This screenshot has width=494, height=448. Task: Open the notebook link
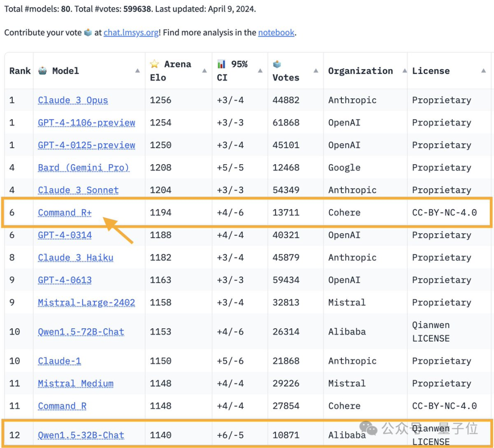coord(276,32)
